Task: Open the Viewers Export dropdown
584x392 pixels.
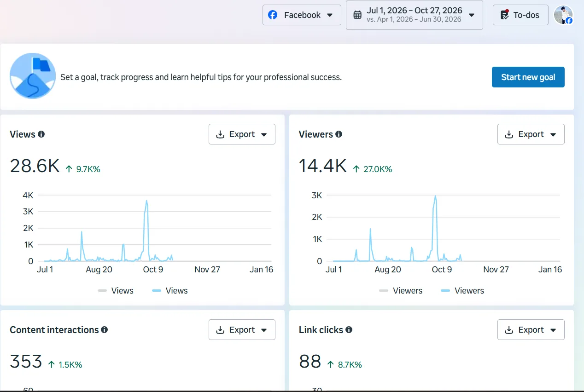Action: [531, 134]
